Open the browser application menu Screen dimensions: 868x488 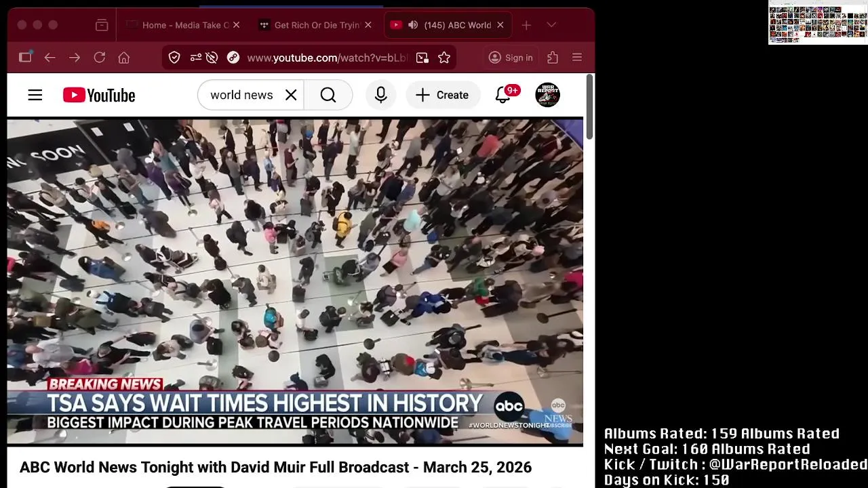(x=577, y=58)
